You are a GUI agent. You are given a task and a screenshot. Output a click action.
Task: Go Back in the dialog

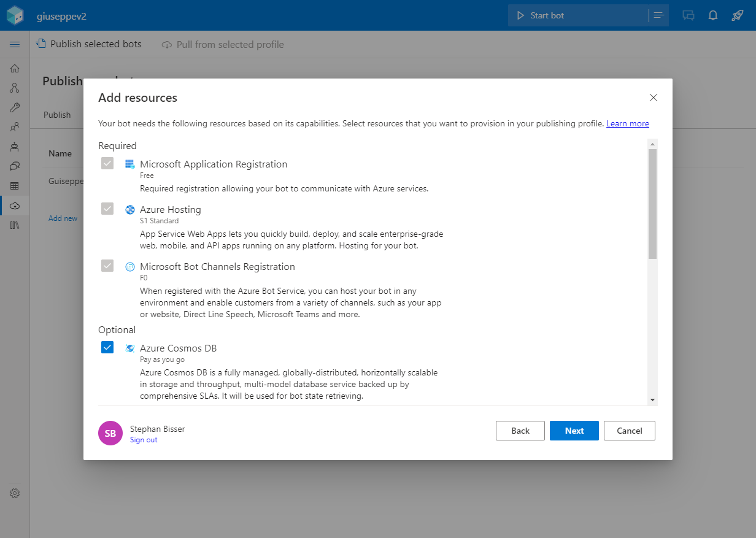click(520, 431)
